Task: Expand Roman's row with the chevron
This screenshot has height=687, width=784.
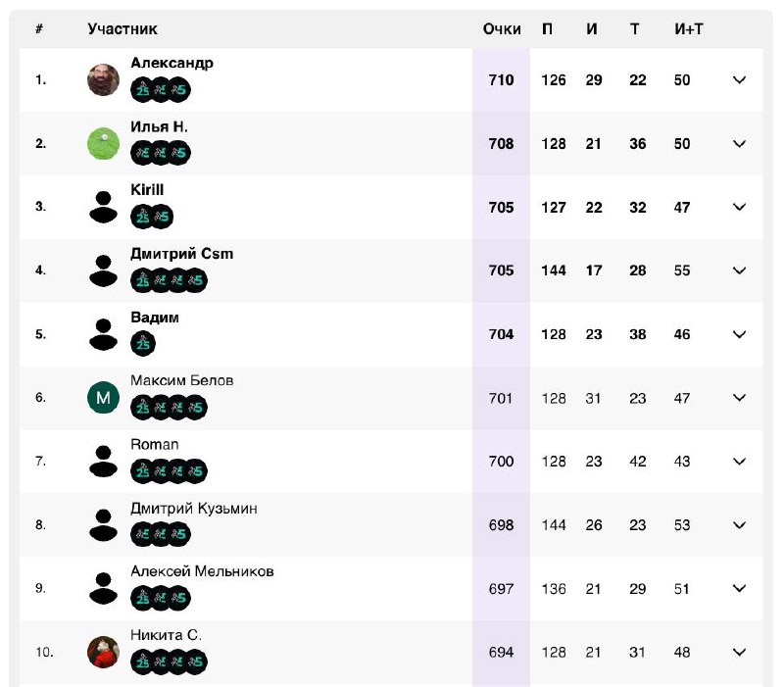Action: (739, 461)
